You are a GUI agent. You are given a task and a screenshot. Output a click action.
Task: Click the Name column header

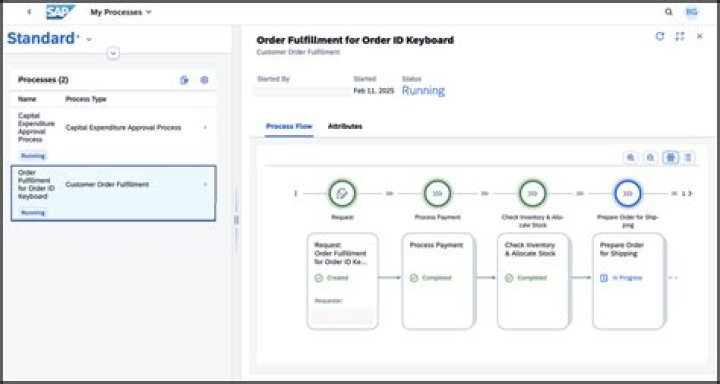27,99
